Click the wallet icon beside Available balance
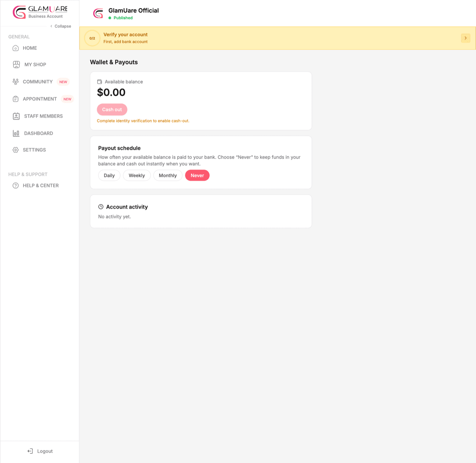Screen dimensions: 476x463 click(x=100, y=82)
